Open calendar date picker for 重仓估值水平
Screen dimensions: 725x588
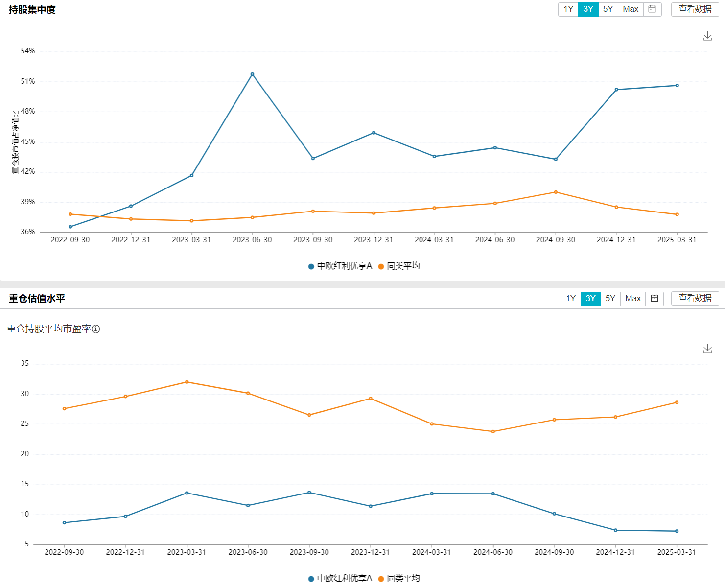[x=655, y=298]
